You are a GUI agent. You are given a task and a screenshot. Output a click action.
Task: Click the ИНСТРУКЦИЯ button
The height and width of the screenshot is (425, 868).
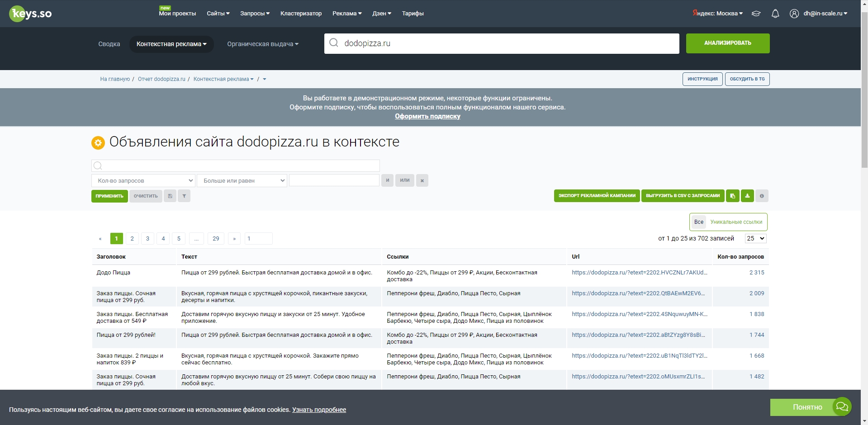pos(702,79)
